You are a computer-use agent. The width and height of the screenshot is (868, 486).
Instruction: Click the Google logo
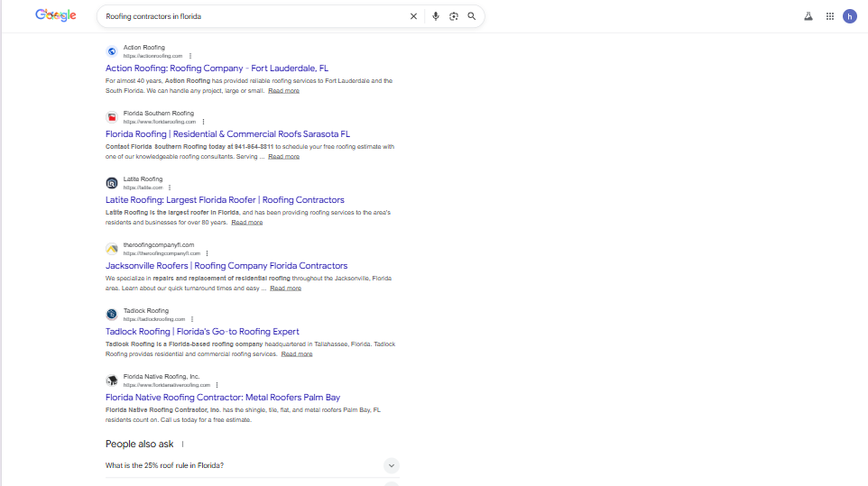pyautogui.click(x=56, y=15)
